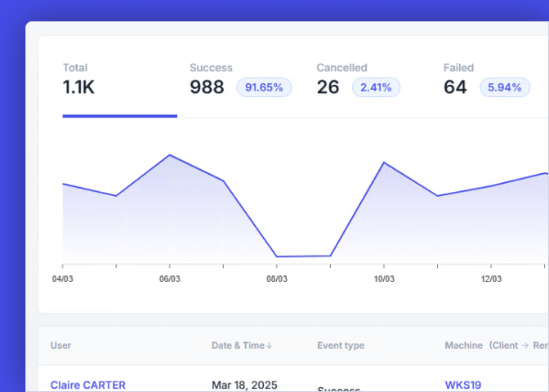Click the chart low point at 08/03
Screen dimensions: 549x392
(x=277, y=256)
